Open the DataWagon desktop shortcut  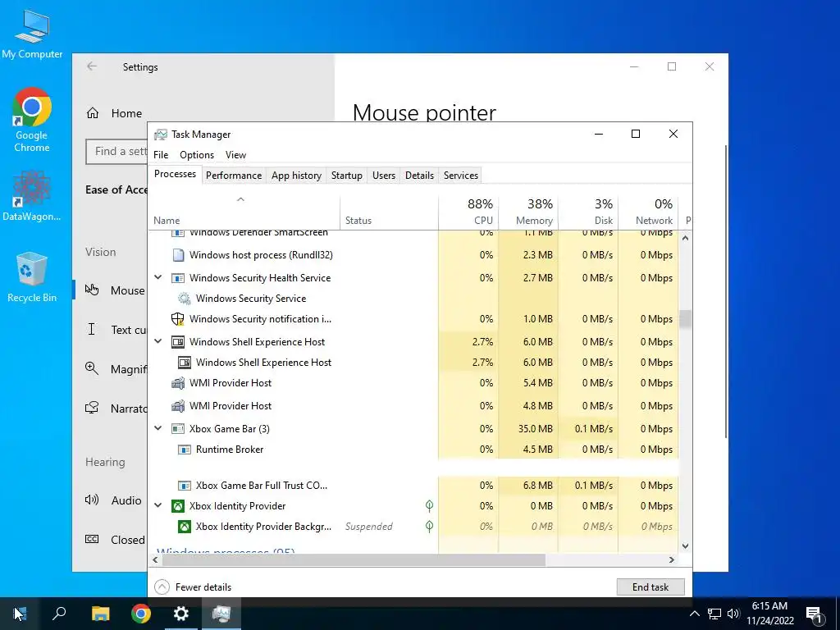pyautogui.click(x=32, y=196)
